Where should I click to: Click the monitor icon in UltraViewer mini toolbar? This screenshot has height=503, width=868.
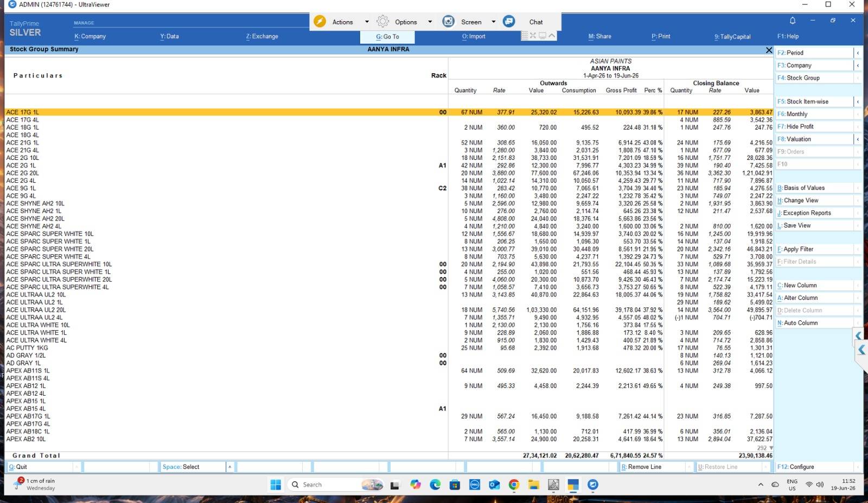pyautogui.click(x=542, y=36)
